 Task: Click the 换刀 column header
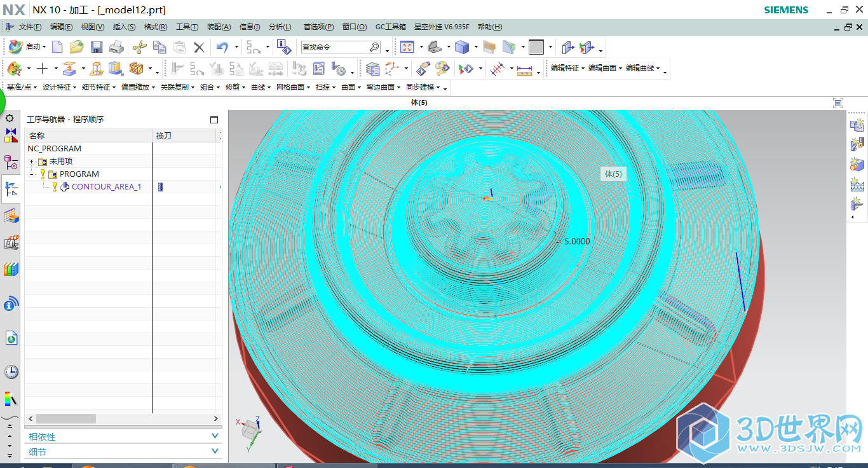click(185, 135)
